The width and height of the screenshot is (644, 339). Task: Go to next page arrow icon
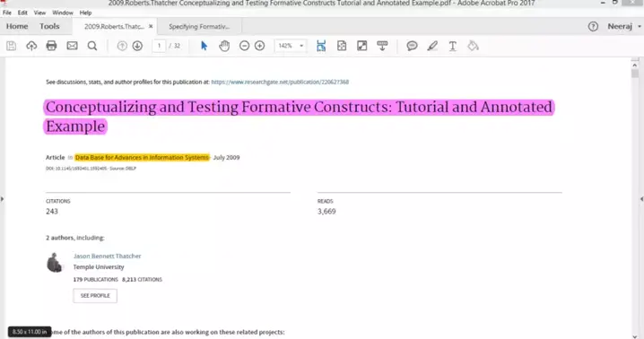pyautogui.click(x=137, y=46)
